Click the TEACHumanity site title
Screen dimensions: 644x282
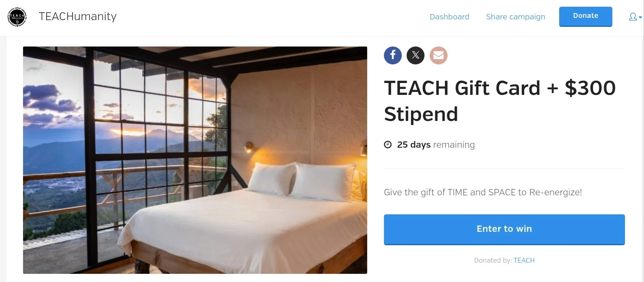coord(78,16)
